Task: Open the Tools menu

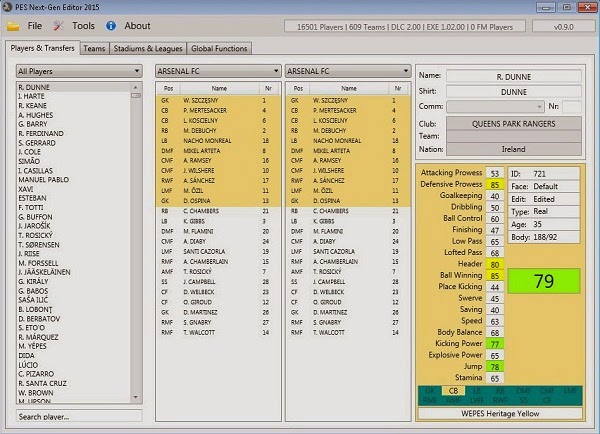Action: 83,26
